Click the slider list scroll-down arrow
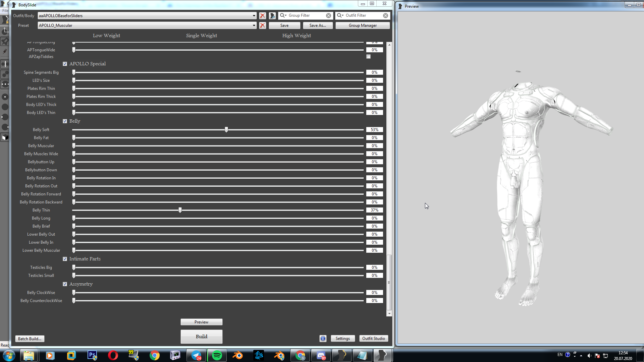 coord(389,313)
